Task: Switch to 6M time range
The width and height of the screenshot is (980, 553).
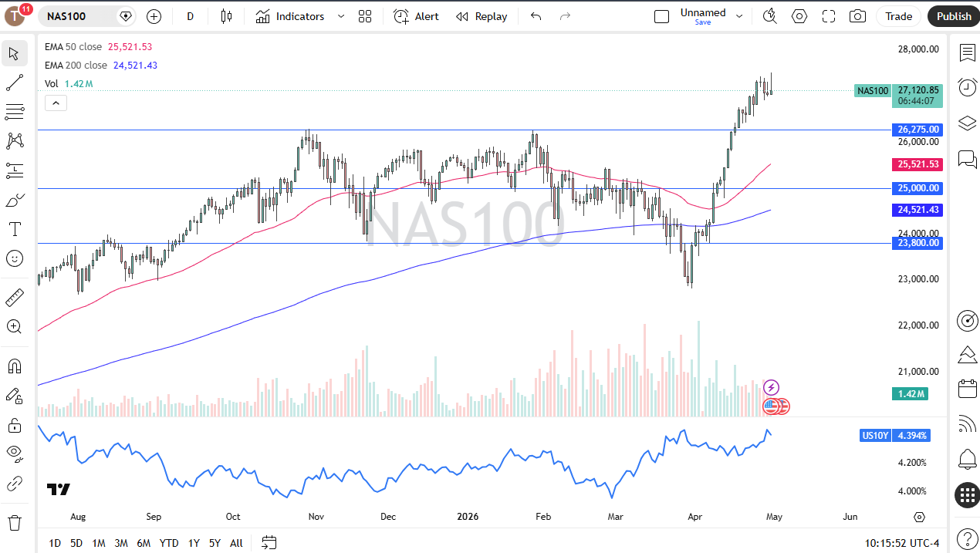Action: (144, 543)
